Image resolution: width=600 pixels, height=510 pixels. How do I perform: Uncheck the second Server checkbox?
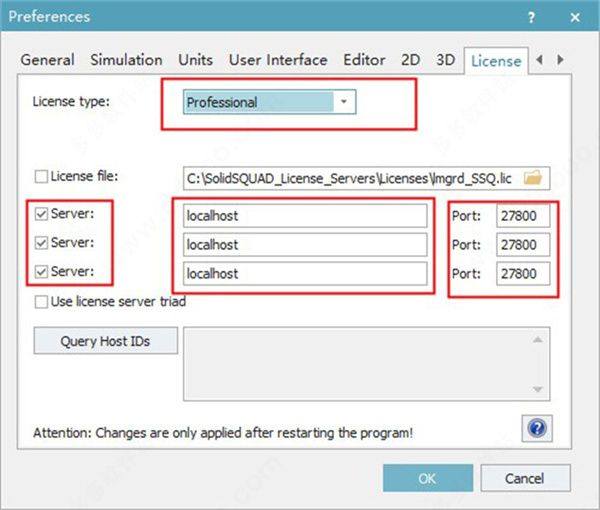point(41,243)
